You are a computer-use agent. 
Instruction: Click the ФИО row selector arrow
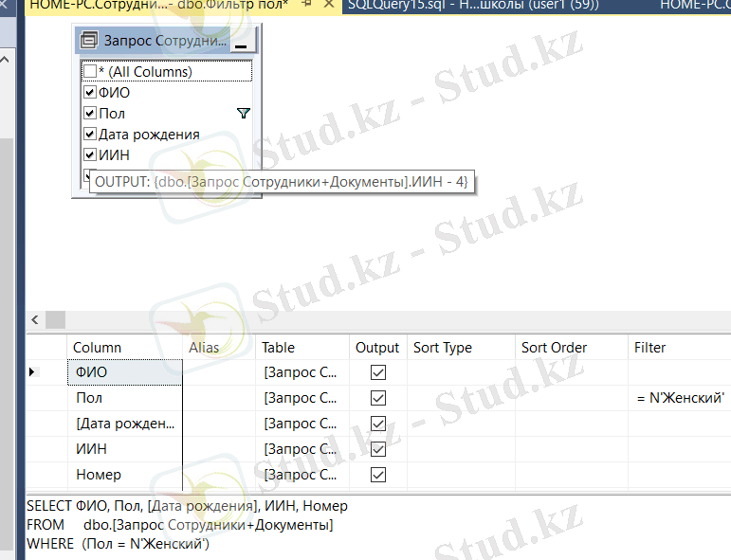coord(31,371)
